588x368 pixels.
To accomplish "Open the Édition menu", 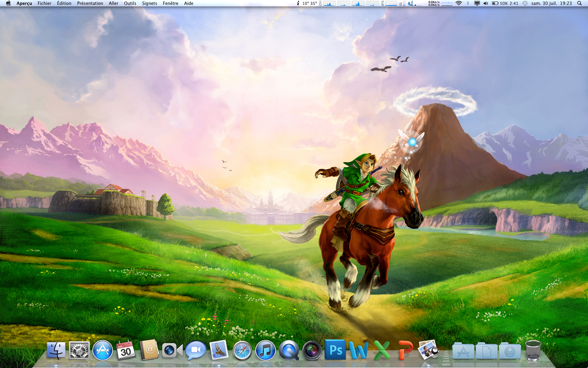I will (64, 3).
